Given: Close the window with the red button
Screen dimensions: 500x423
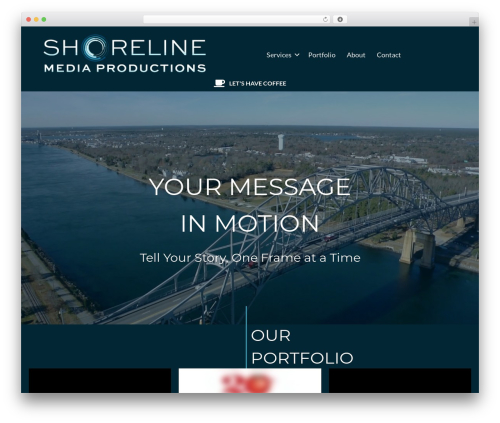Looking at the screenshot, I should tap(29, 20).
